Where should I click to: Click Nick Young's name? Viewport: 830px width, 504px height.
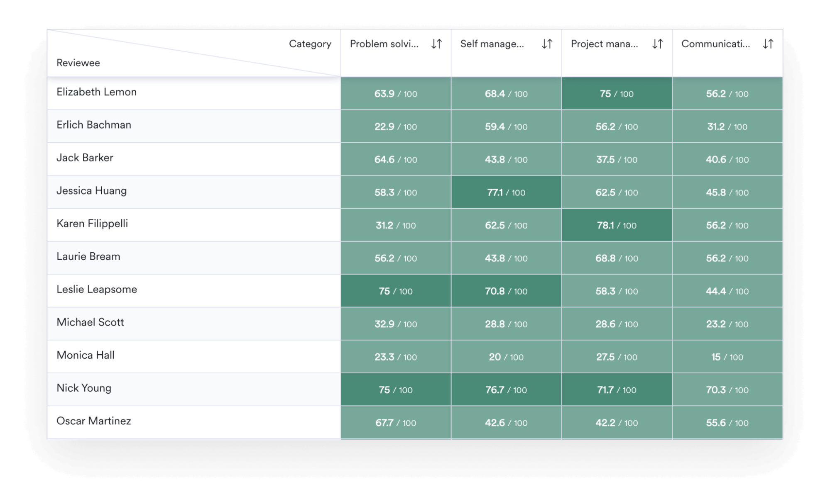tap(83, 388)
